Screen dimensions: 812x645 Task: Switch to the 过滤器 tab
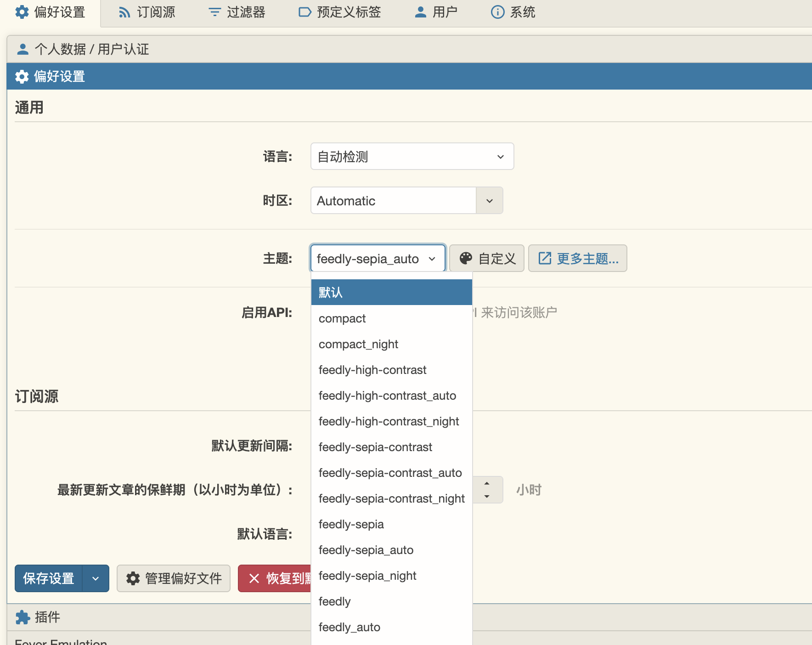[237, 12]
